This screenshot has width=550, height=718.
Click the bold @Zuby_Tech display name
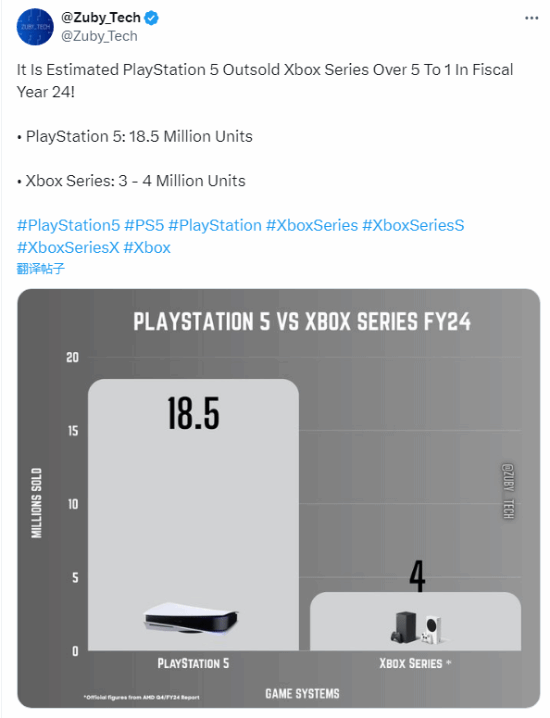pos(101,17)
